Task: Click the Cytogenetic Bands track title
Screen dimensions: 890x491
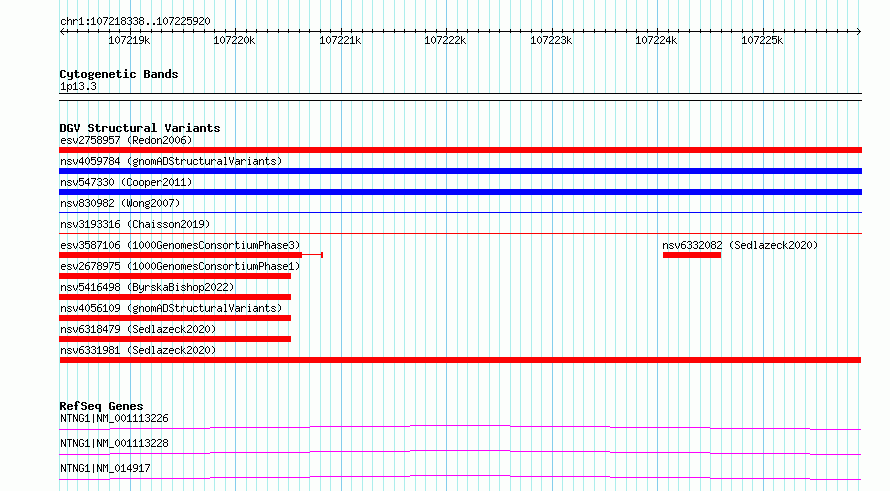Action: pyautogui.click(x=119, y=74)
